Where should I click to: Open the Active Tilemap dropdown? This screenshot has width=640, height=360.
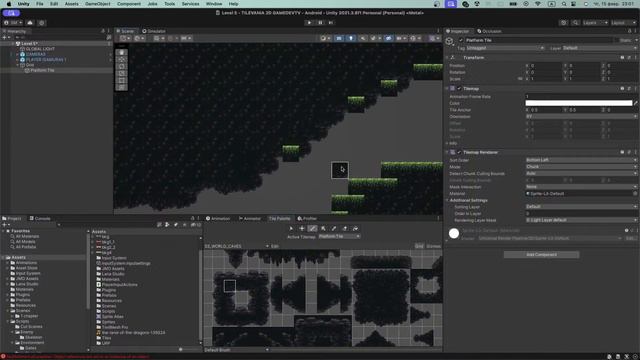click(339, 237)
